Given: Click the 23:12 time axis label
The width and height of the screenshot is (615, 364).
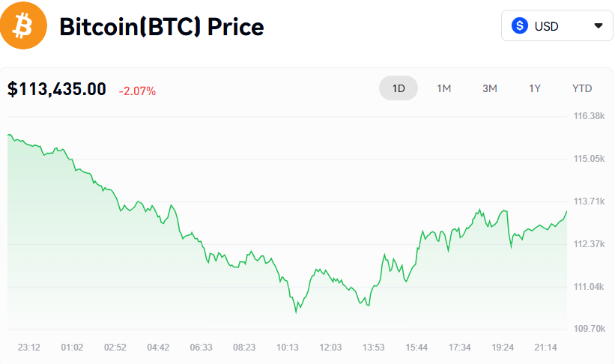Looking at the screenshot, I should coord(28,347).
